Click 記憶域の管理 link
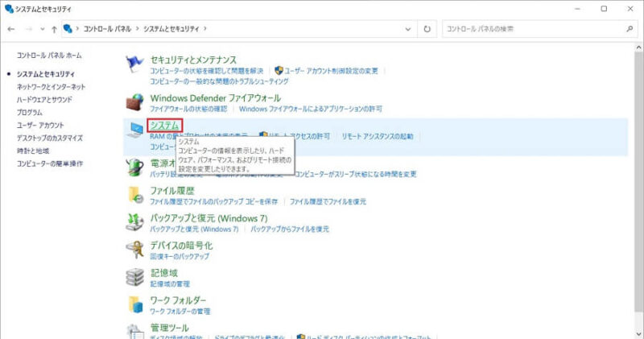This screenshot has height=339, width=644. coord(170,284)
